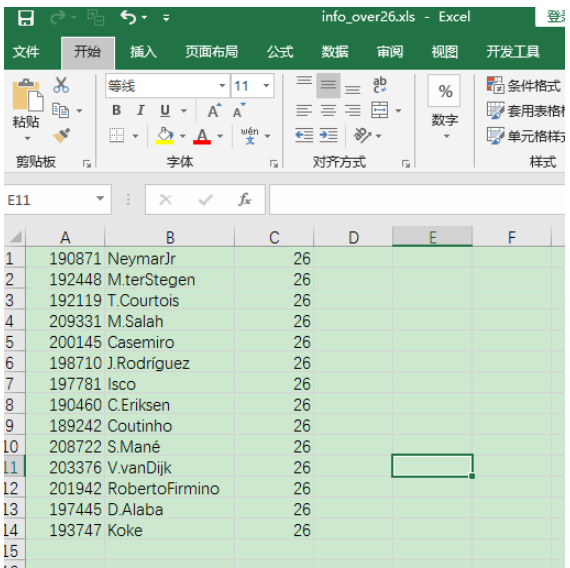Cut selection with the scissors icon
The height and width of the screenshot is (568, 570).
click(61, 85)
